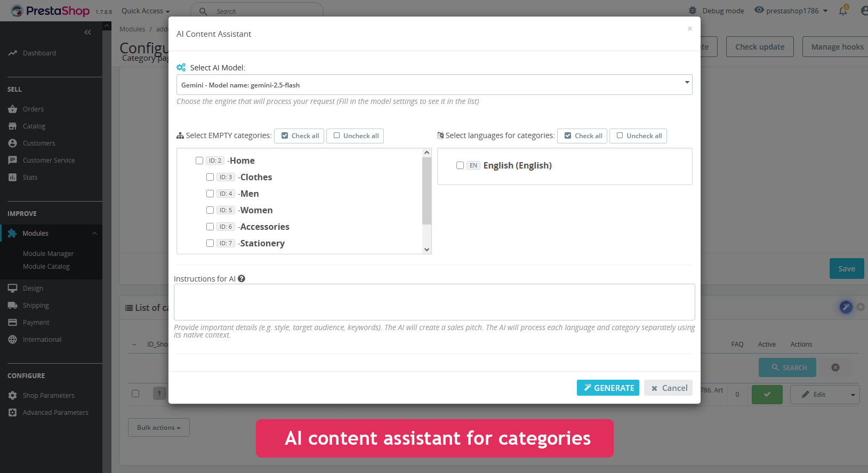Click the Orders basket icon
This screenshot has height=473, width=868.
[x=13, y=109]
